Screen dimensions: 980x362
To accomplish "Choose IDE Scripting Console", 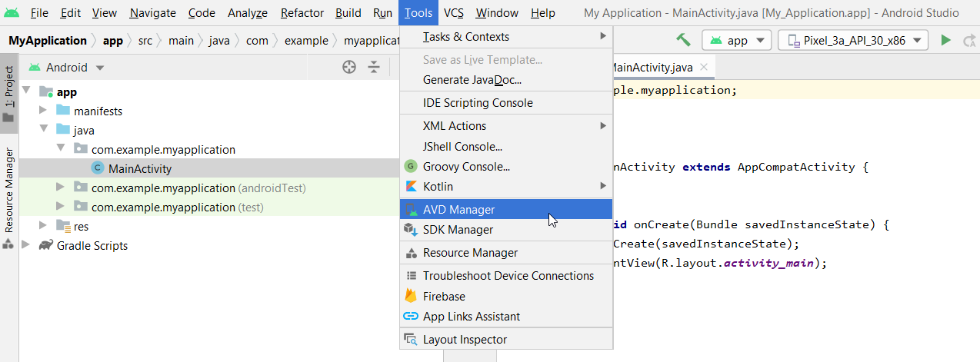I will pos(506,103).
